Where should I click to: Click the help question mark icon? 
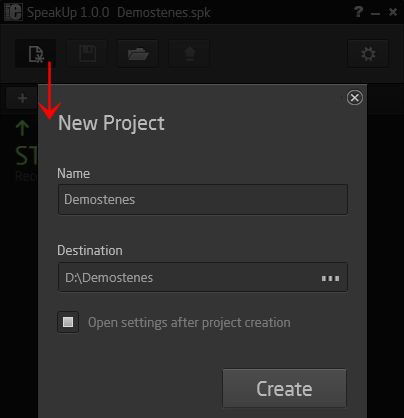pos(358,12)
